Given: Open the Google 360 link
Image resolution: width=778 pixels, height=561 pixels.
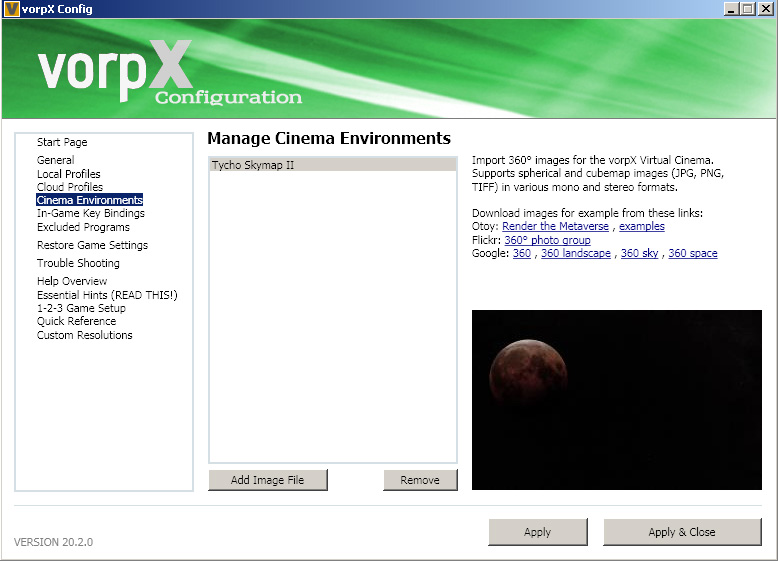Looking at the screenshot, I should [521, 253].
